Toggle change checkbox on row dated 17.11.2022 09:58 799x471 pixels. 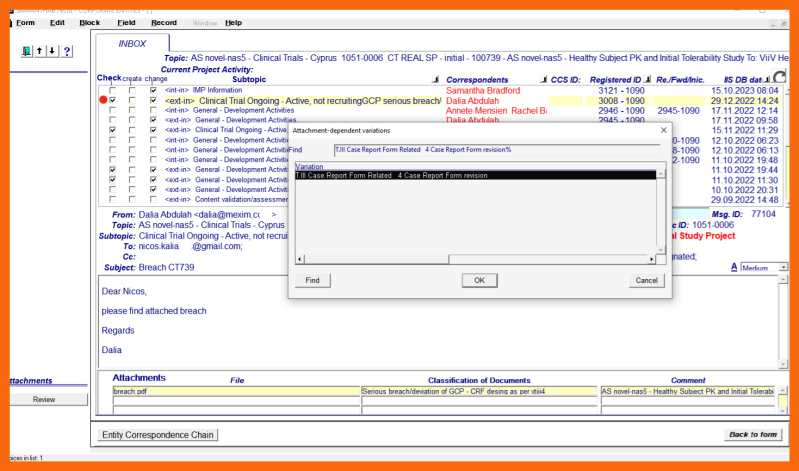click(153, 120)
